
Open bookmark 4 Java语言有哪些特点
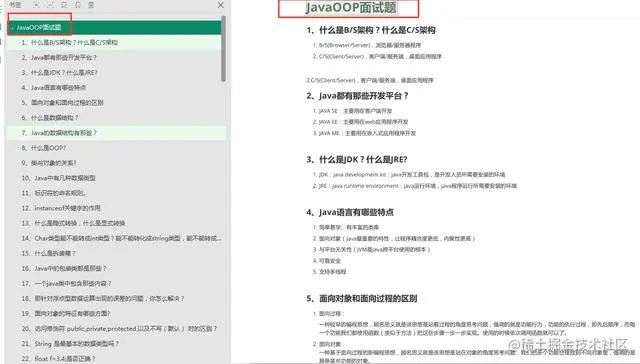(54, 88)
